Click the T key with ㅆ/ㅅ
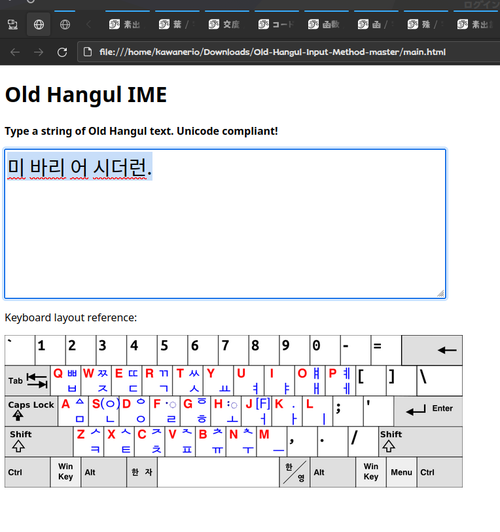 (x=188, y=381)
